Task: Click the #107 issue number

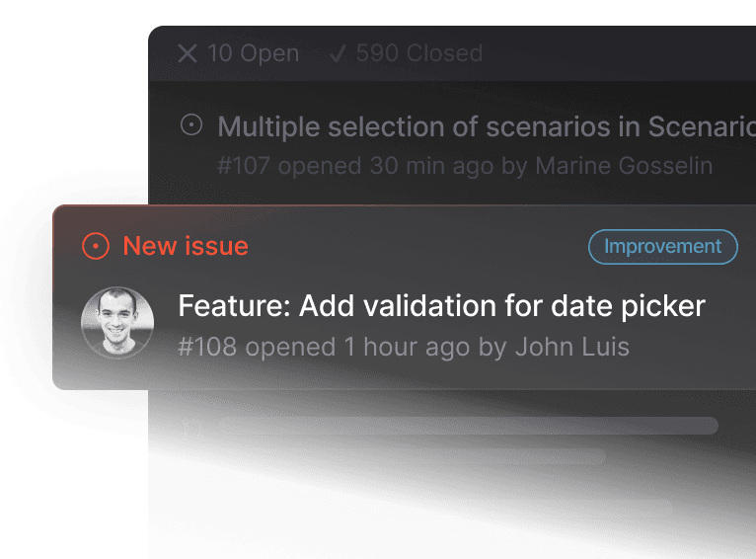Action: coord(244,165)
